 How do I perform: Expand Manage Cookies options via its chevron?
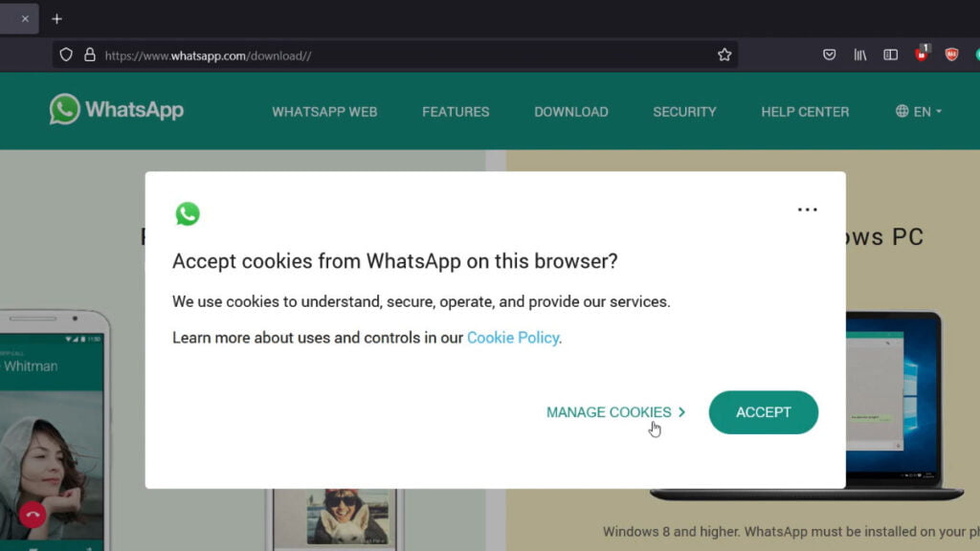(x=681, y=411)
